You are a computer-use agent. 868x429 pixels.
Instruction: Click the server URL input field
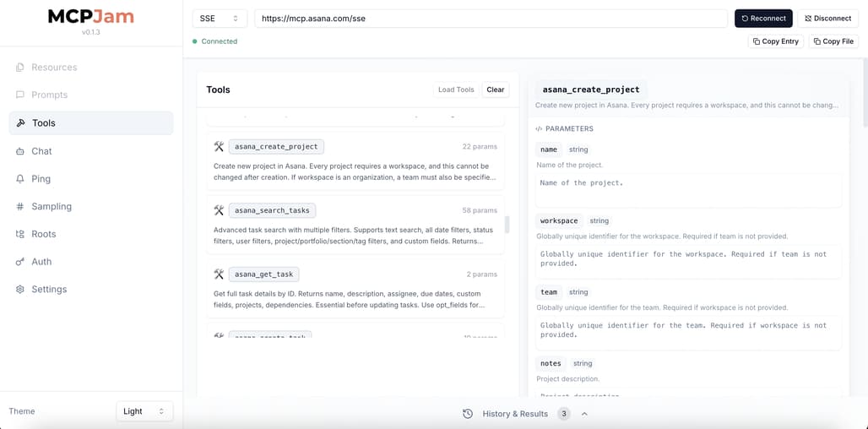coord(491,19)
